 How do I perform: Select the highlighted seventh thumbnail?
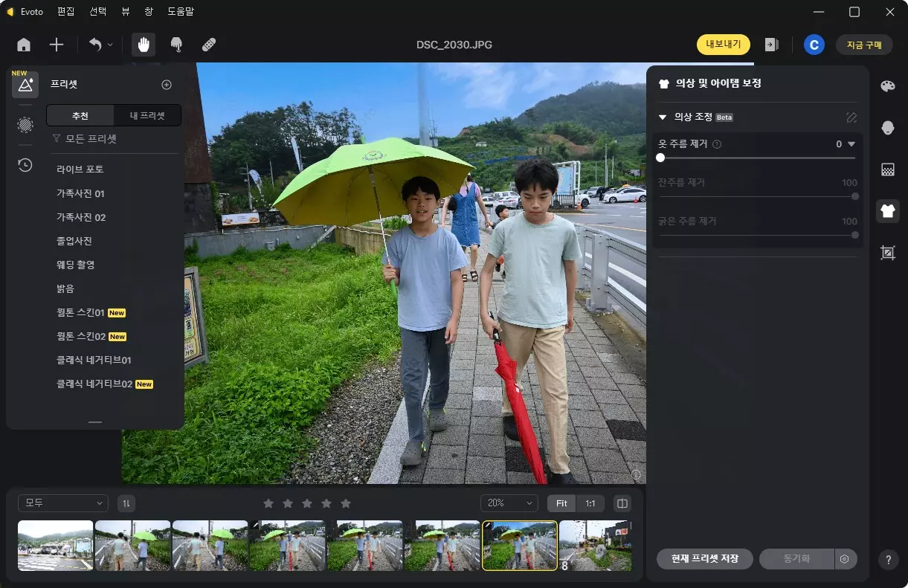tap(520, 545)
